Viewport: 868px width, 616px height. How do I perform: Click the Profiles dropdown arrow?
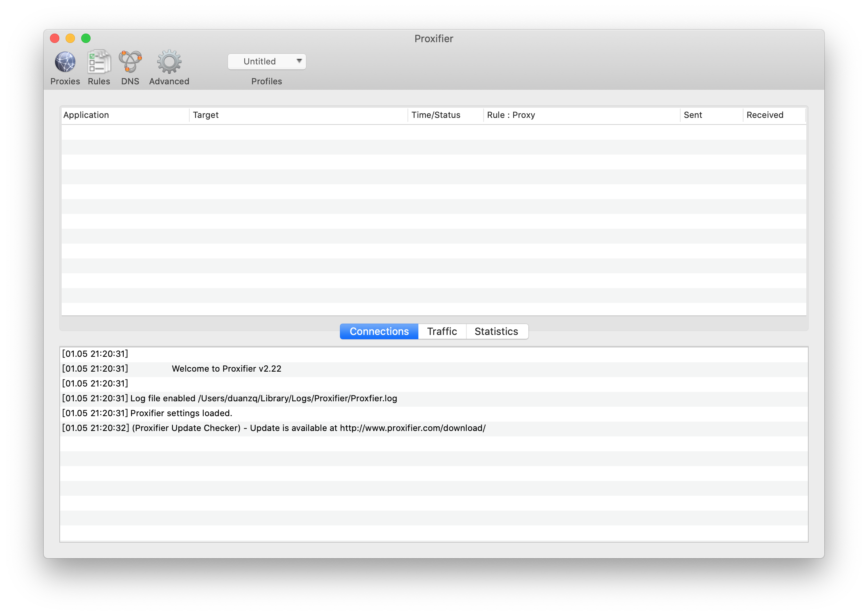[x=299, y=61]
